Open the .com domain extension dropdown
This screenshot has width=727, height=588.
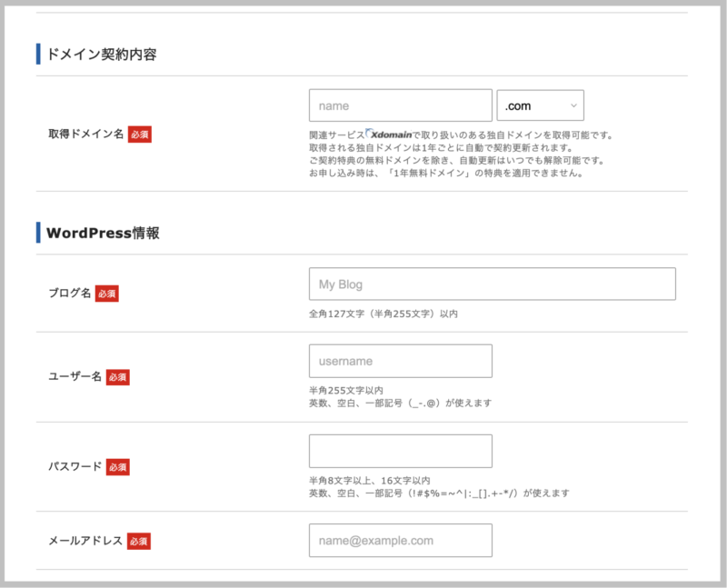540,105
